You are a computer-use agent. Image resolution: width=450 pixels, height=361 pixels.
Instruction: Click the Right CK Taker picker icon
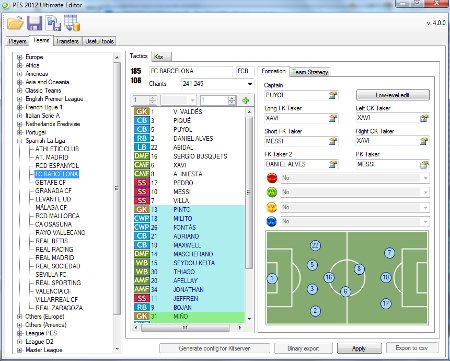coord(424,141)
